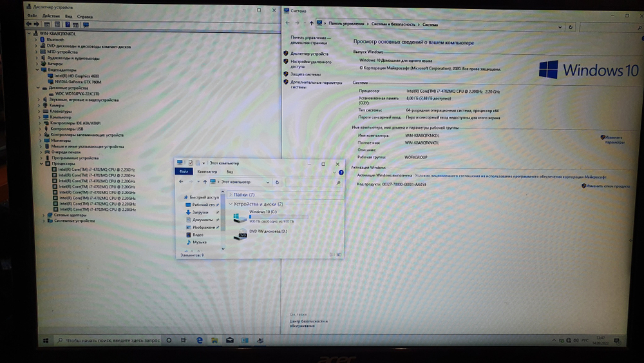This screenshot has height=363, width=644.
Task: Select the DVD RW дисковод (D:) drive
Action: coord(260,235)
